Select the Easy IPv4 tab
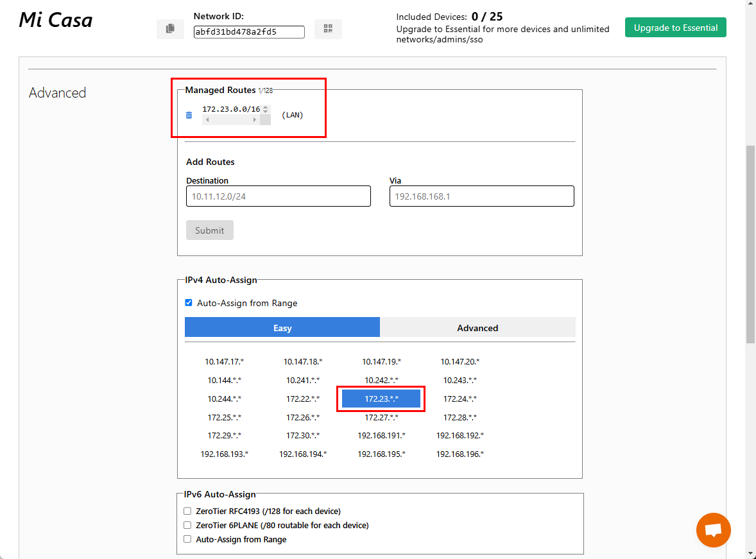This screenshot has width=756, height=559. [282, 328]
